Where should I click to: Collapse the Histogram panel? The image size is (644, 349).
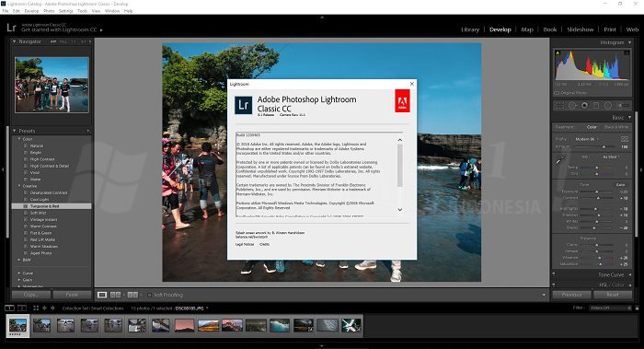(629, 42)
